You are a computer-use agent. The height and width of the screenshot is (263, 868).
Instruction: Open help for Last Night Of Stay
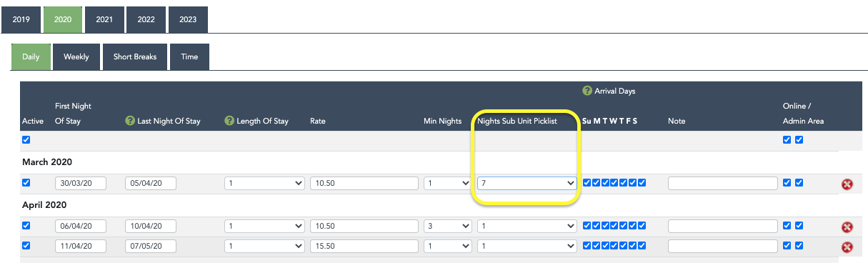click(x=130, y=121)
